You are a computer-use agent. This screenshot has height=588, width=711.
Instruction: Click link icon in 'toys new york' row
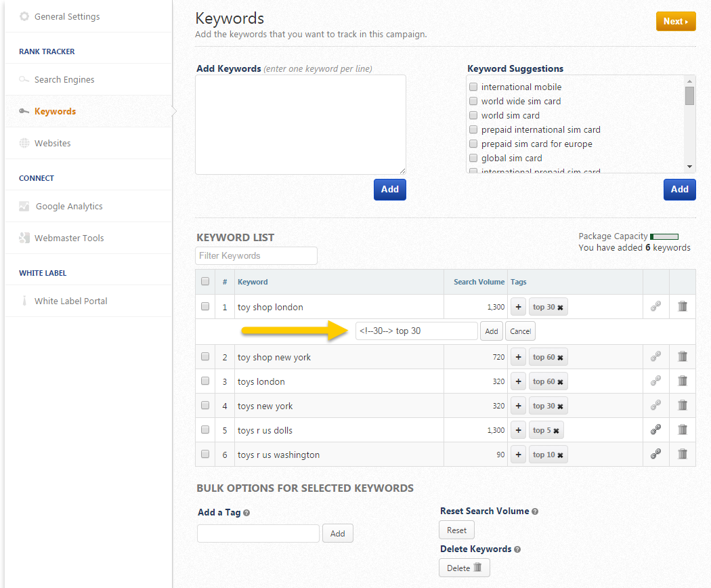(x=655, y=406)
